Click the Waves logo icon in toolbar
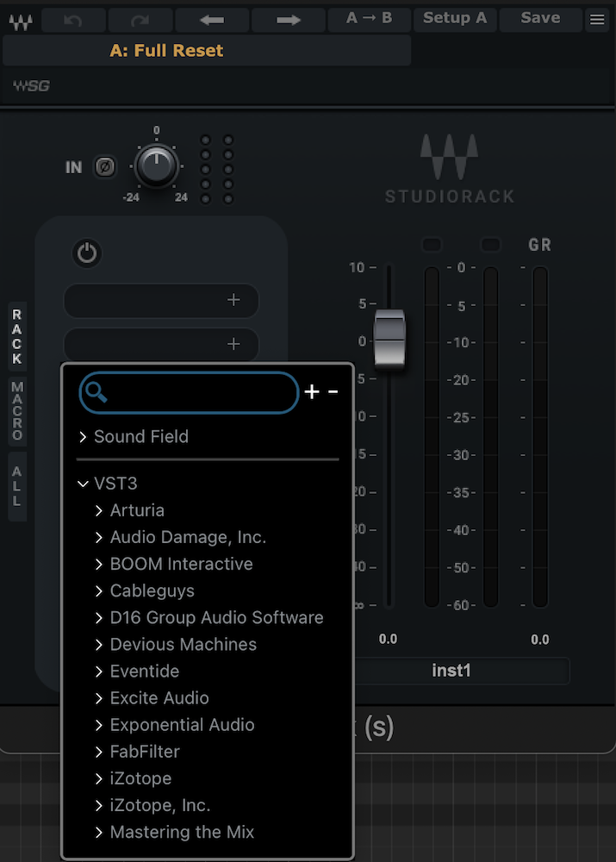Viewport: 616px width, 862px height. [21, 22]
